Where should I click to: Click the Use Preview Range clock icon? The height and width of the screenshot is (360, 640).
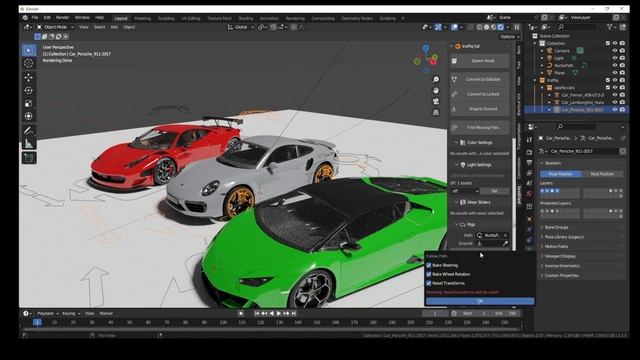point(454,313)
